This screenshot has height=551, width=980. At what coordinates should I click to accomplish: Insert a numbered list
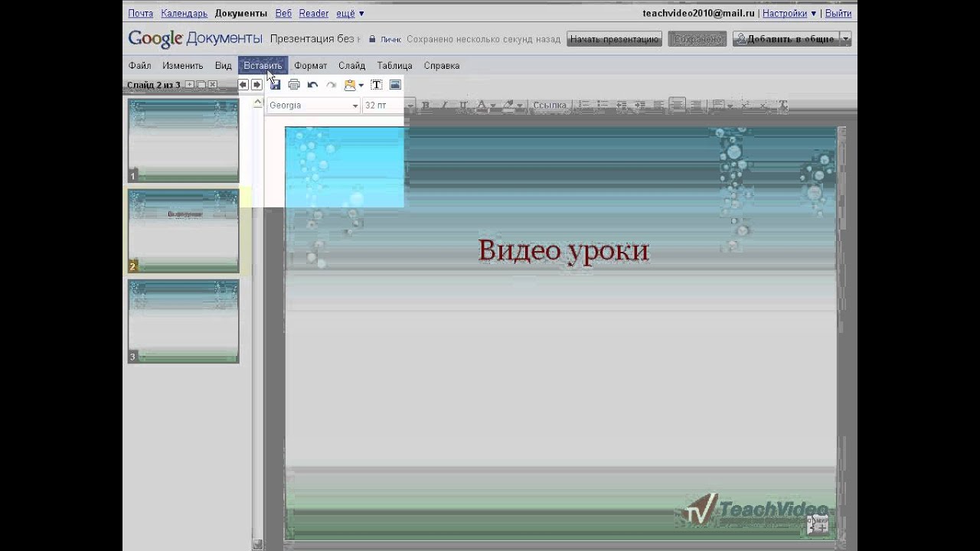(584, 105)
